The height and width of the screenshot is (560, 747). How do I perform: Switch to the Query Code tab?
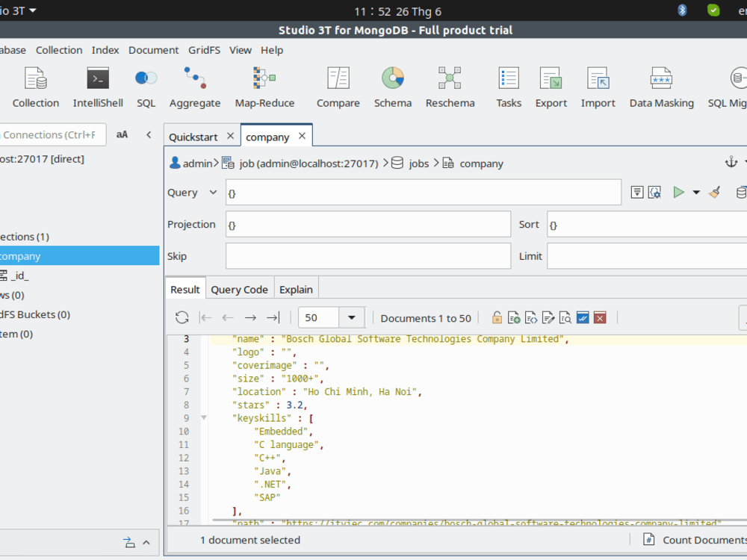(239, 290)
